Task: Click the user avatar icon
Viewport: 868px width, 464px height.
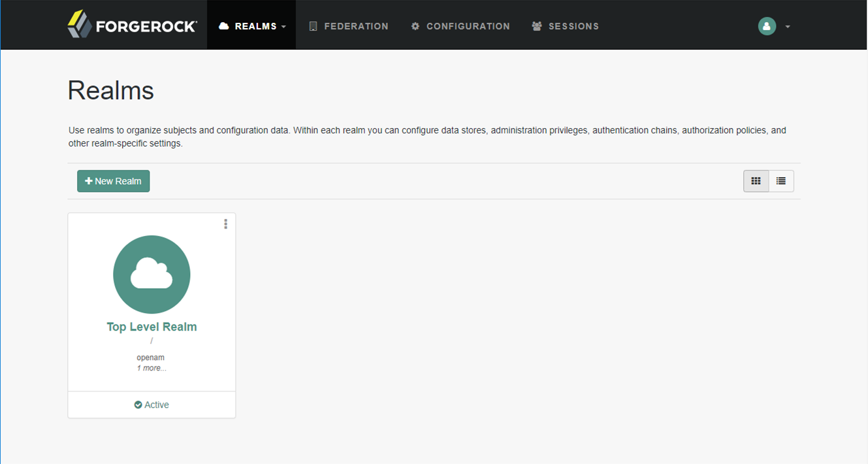Action: (x=767, y=26)
